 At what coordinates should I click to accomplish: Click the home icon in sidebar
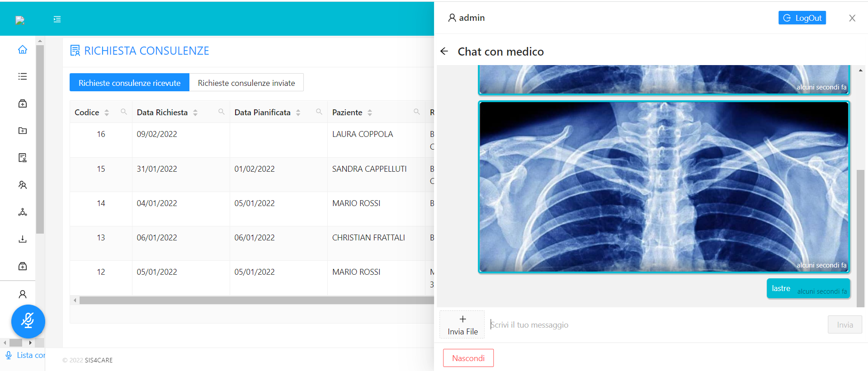(x=22, y=49)
